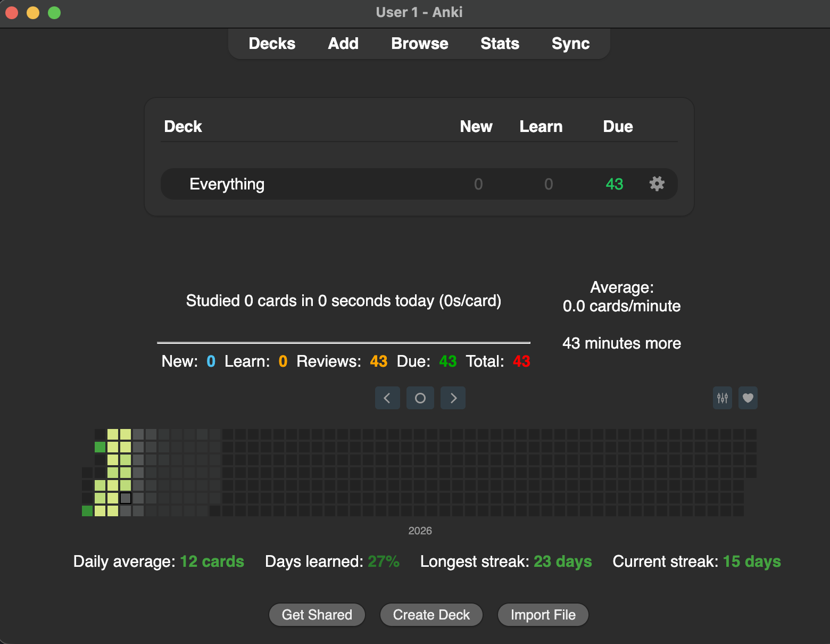Click the heart support icon

(748, 398)
